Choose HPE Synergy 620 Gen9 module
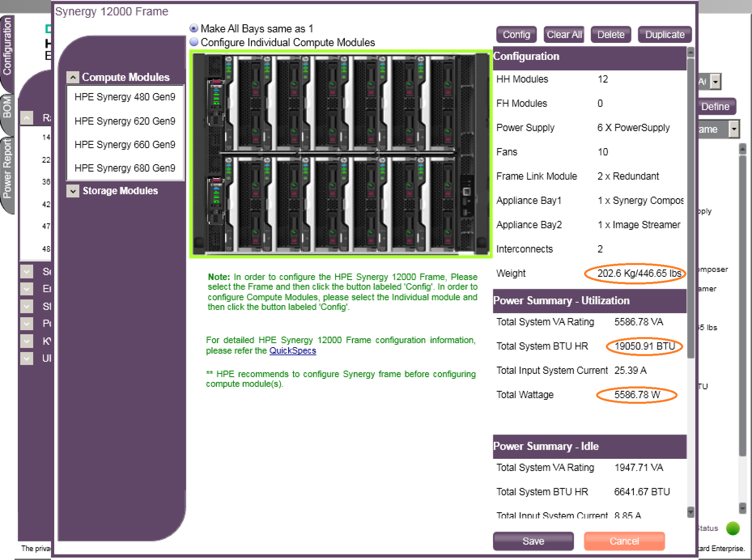 pos(125,121)
